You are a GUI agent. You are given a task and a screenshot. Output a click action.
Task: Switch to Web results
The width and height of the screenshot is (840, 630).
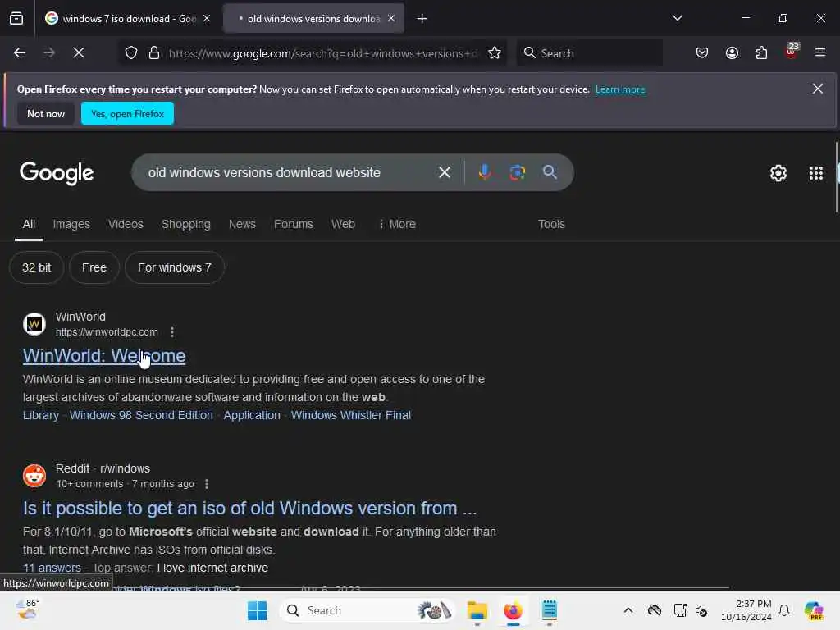[x=343, y=224]
